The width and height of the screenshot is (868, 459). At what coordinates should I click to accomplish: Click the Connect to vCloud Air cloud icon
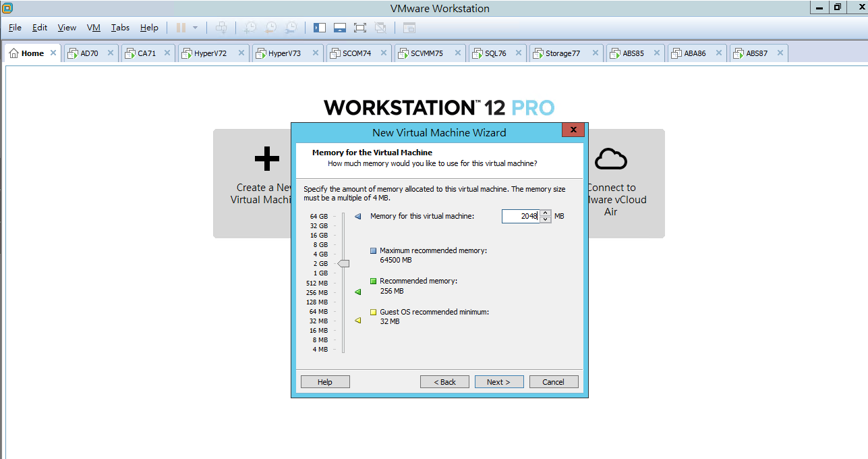pos(611,159)
